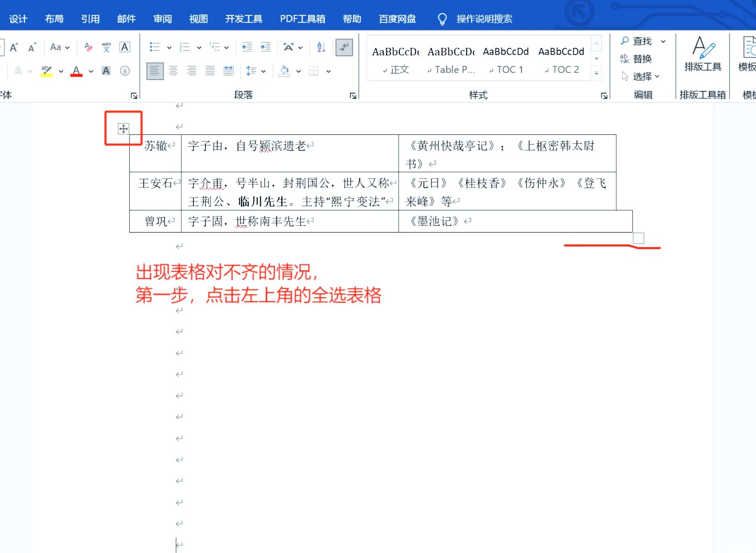Open line and paragraph spacing icon
Image resolution: width=756 pixels, height=553 pixels.
[x=251, y=71]
